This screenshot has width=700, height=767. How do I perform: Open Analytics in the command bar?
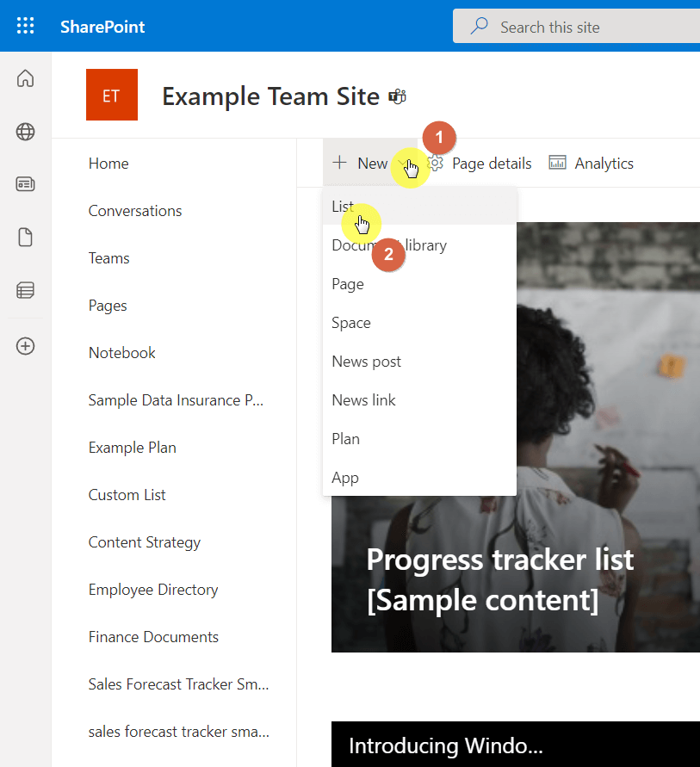click(x=591, y=163)
